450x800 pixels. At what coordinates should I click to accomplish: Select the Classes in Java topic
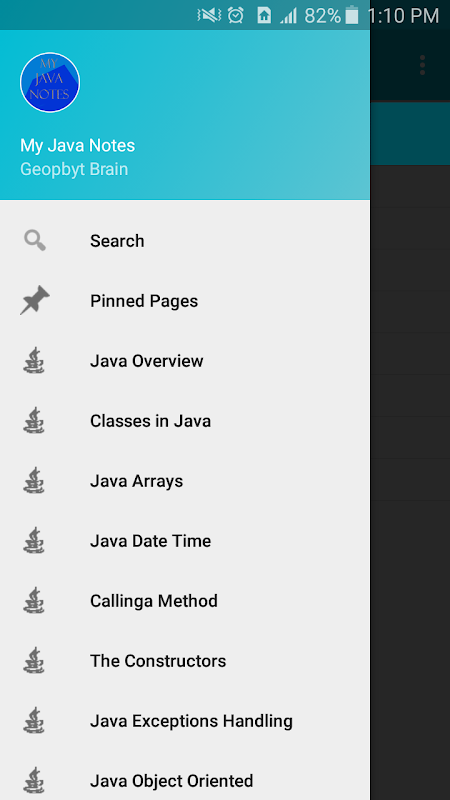(x=185, y=421)
